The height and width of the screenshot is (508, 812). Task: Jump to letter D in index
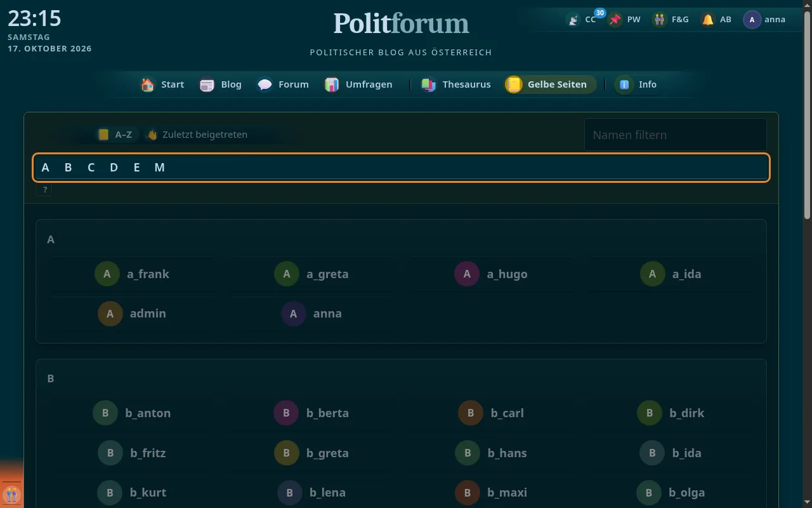114,168
